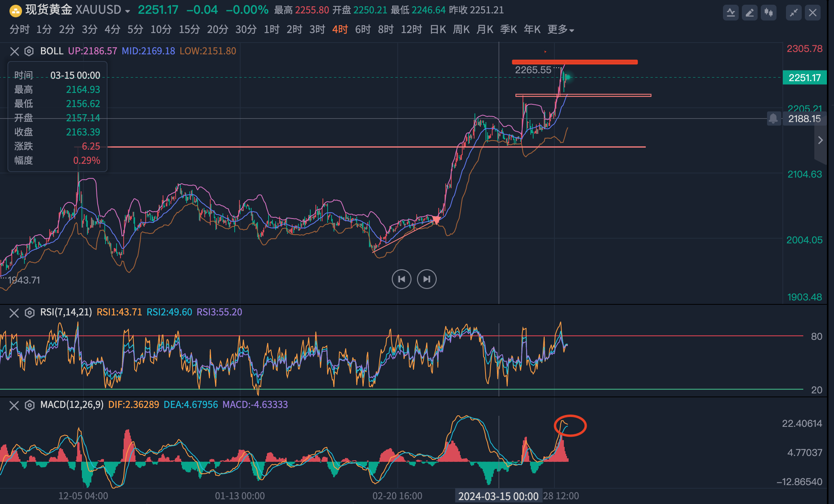Click the 收盘 2163.39 row in tooltip
Viewport: 834px width, 504px height.
click(57, 132)
